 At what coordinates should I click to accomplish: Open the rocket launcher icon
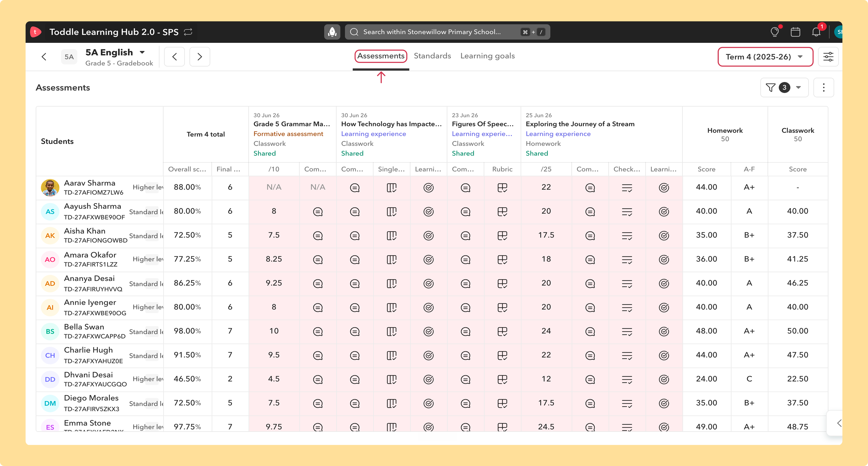tap(332, 32)
